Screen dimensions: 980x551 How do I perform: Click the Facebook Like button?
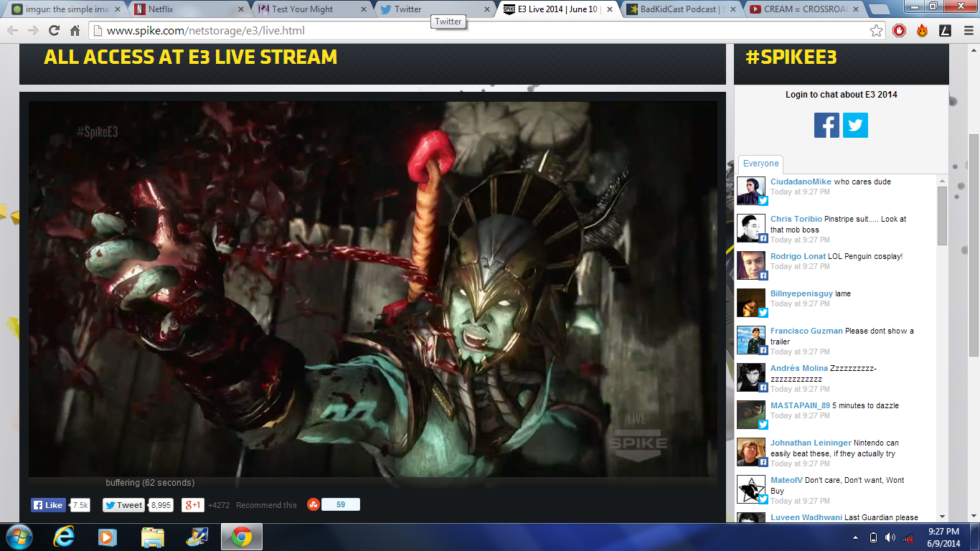click(48, 505)
